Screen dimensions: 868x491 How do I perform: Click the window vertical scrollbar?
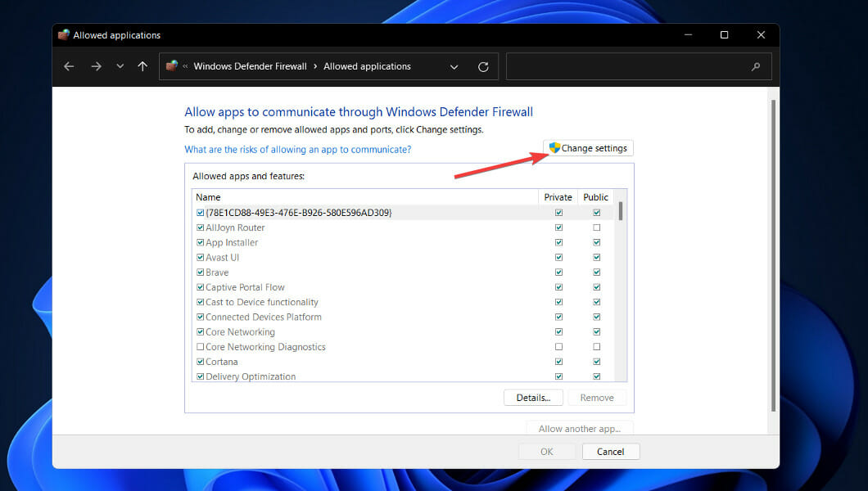tap(773, 255)
